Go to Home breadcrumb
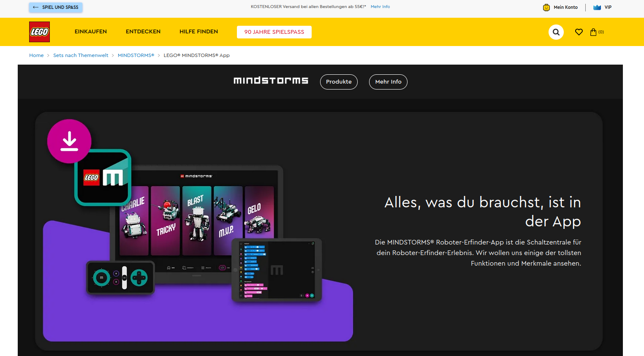 tap(36, 55)
